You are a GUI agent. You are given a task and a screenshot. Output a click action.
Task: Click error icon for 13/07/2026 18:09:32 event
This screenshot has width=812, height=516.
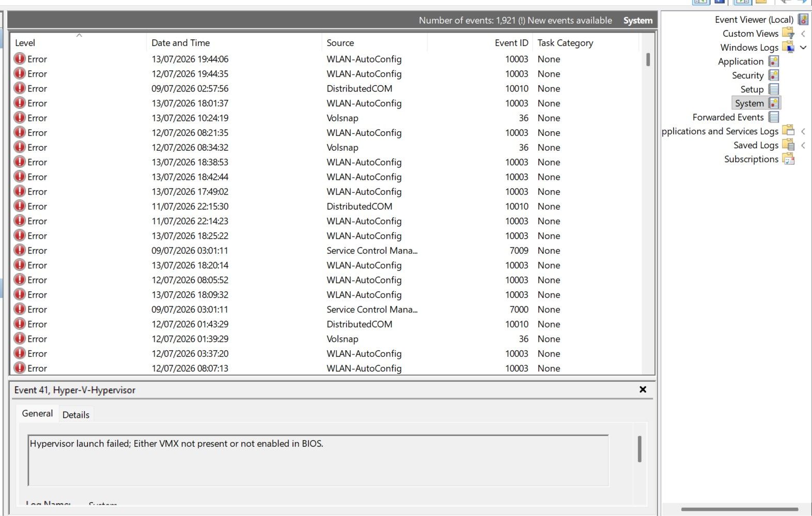click(20, 294)
